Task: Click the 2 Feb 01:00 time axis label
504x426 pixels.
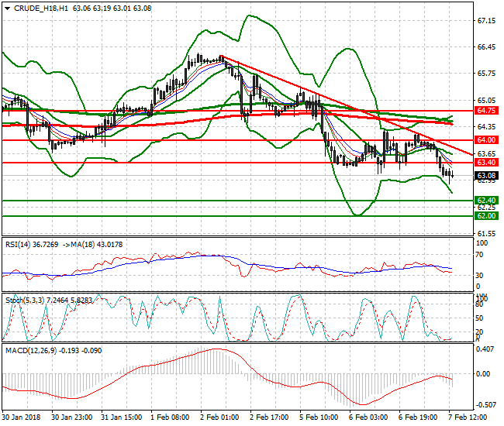Action: pos(219,417)
